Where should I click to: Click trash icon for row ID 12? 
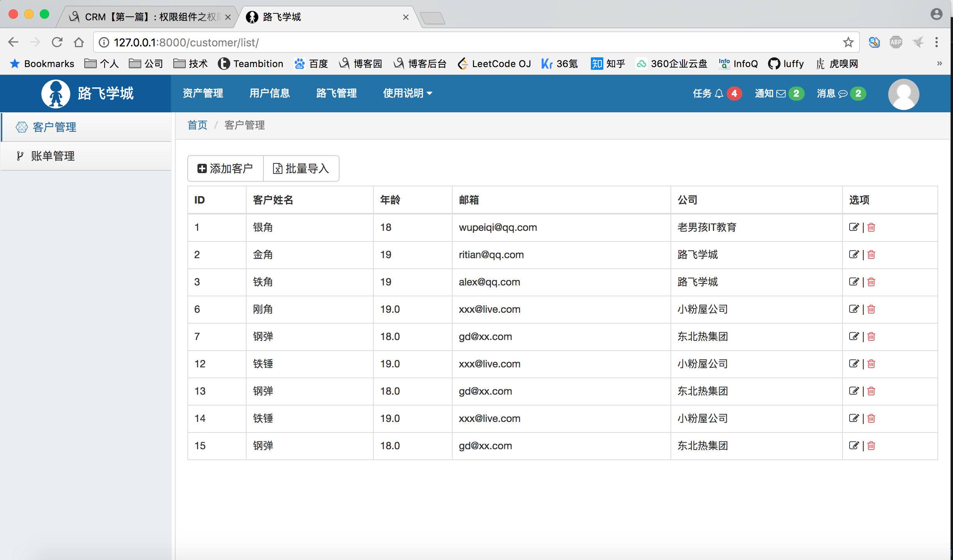tap(871, 364)
